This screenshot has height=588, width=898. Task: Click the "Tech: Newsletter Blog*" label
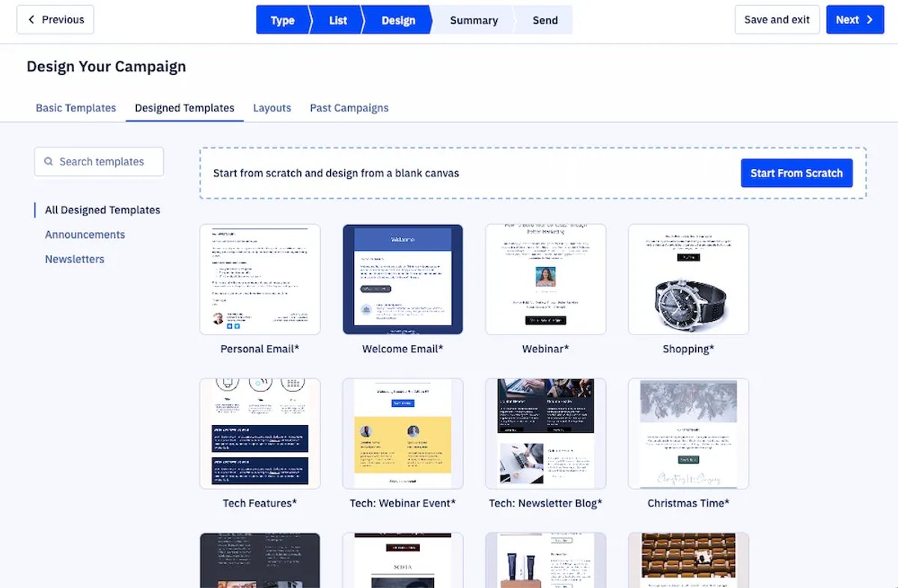point(546,503)
